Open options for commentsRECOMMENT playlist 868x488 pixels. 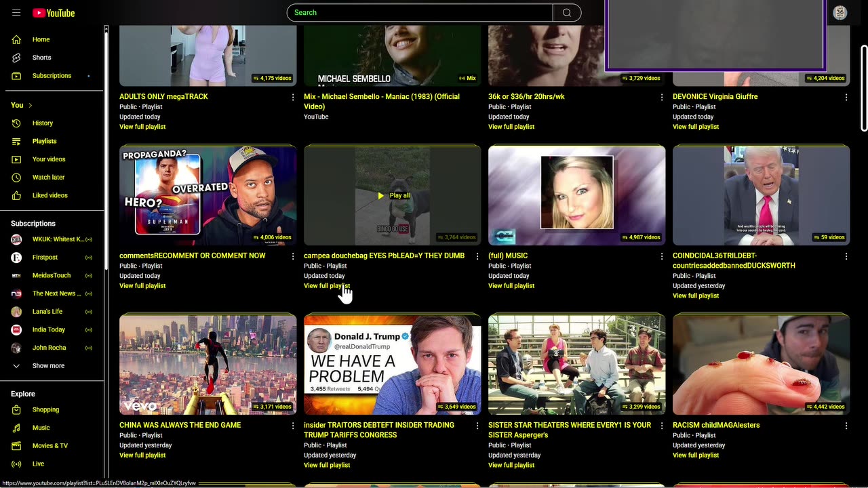[x=293, y=257]
